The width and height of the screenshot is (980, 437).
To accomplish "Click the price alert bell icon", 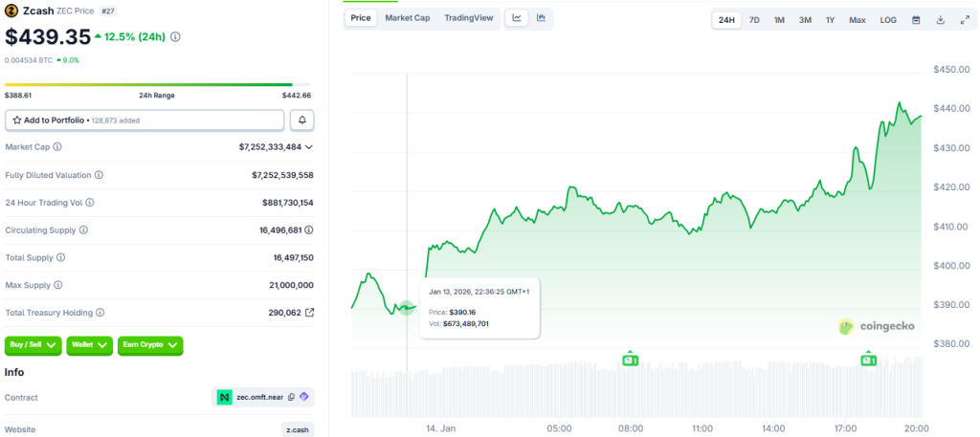I will 302,120.
